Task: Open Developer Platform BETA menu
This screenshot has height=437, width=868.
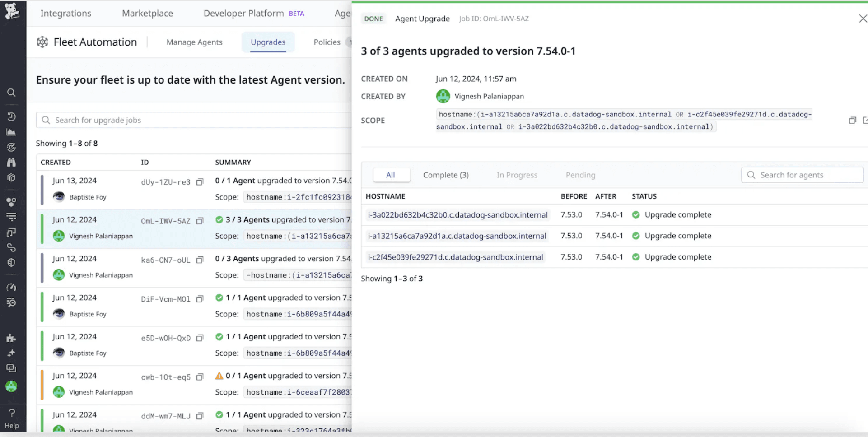Action: point(254,14)
